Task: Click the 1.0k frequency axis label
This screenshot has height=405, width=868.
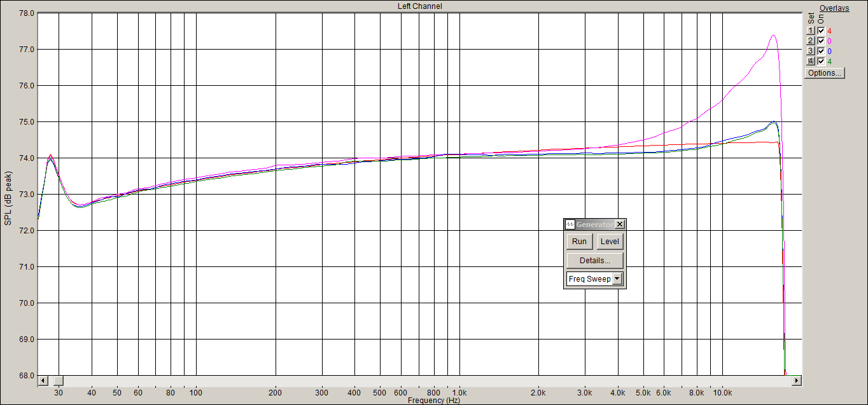Action: point(460,392)
